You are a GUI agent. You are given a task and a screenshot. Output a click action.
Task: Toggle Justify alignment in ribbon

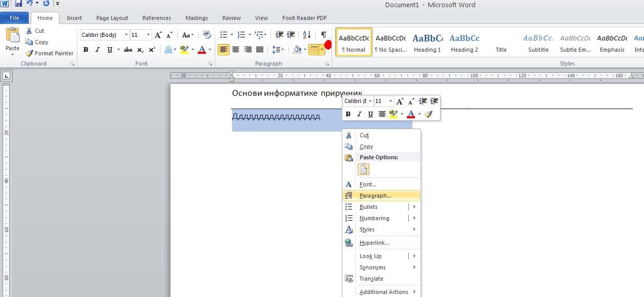[x=260, y=50]
